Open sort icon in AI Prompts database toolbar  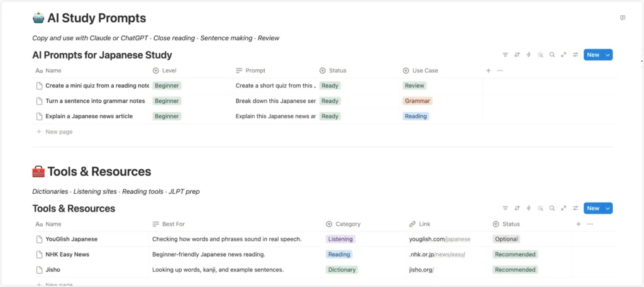coord(517,55)
